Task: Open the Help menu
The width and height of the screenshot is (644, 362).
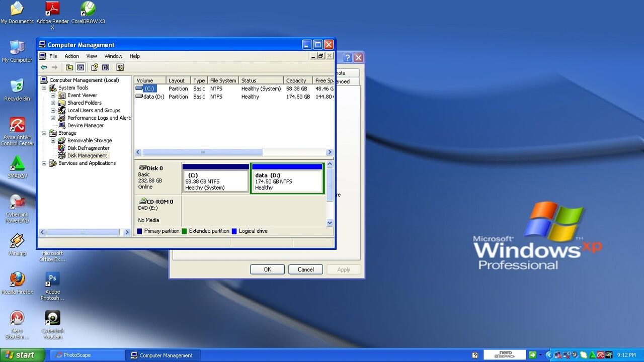Action: tap(134, 56)
